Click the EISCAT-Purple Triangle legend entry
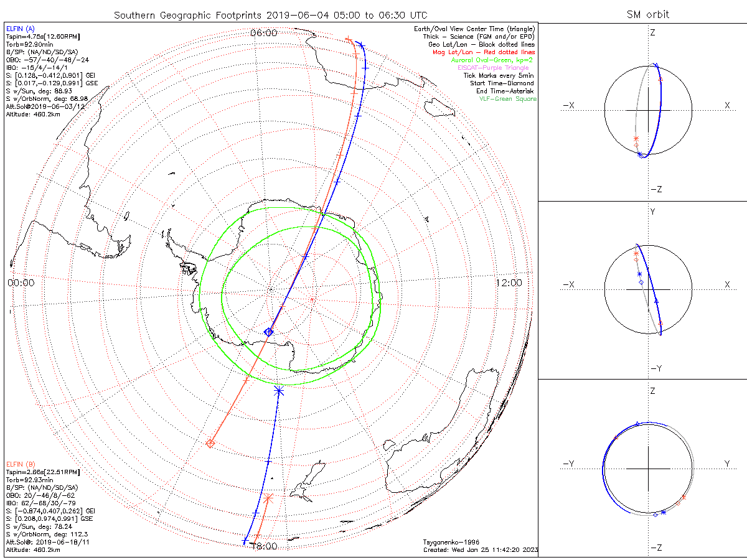The height and width of the screenshot is (560, 747). click(493, 67)
